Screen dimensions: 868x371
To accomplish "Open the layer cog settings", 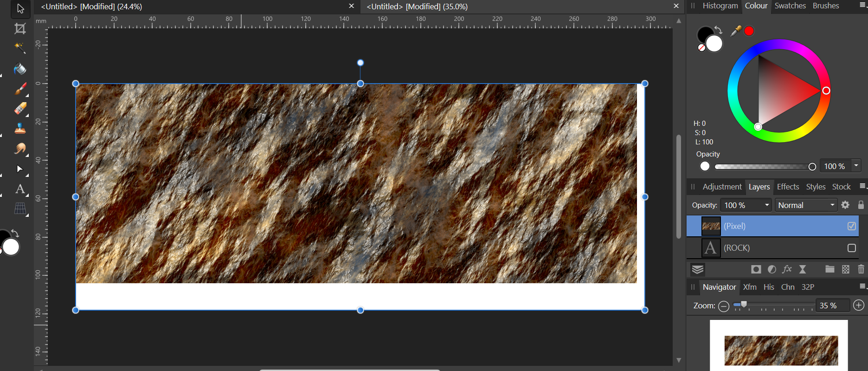I will click(845, 205).
